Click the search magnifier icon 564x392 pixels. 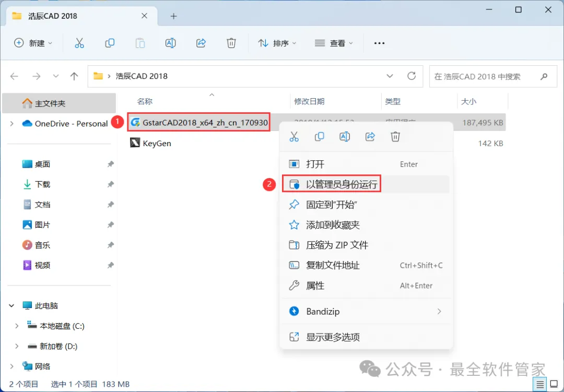(544, 76)
